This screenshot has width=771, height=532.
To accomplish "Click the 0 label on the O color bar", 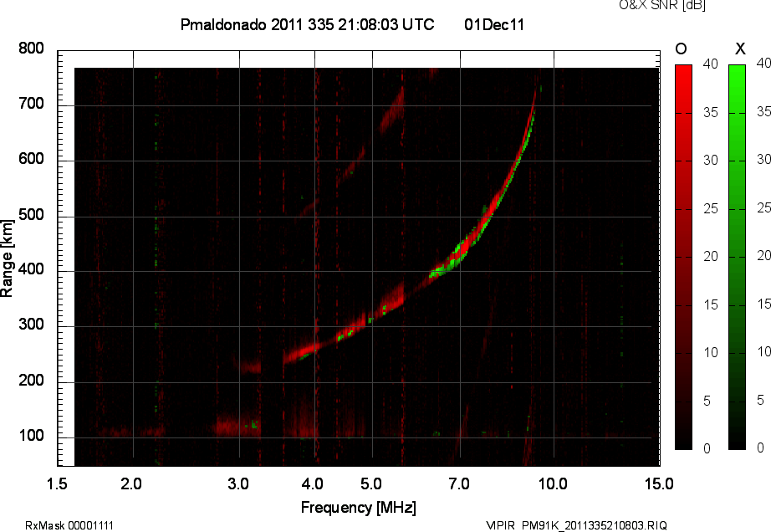I will tap(707, 448).
